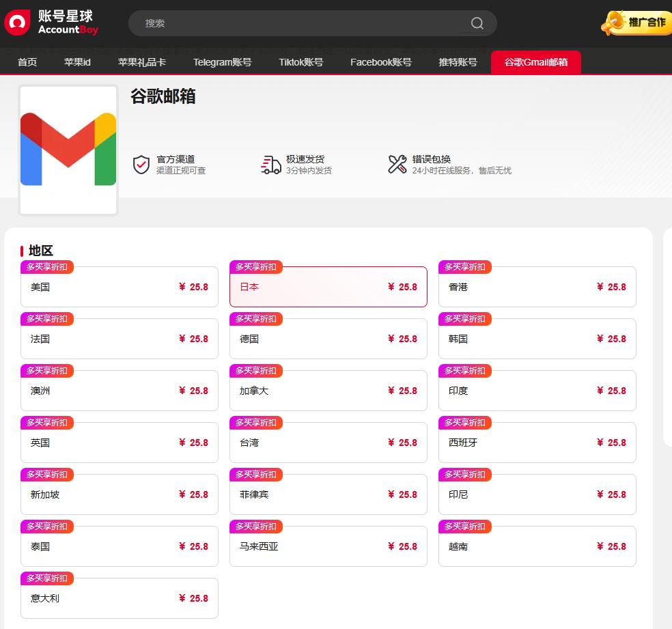Focus the 搜索 search input field
The height and width of the screenshot is (629, 672).
point(300,23)
